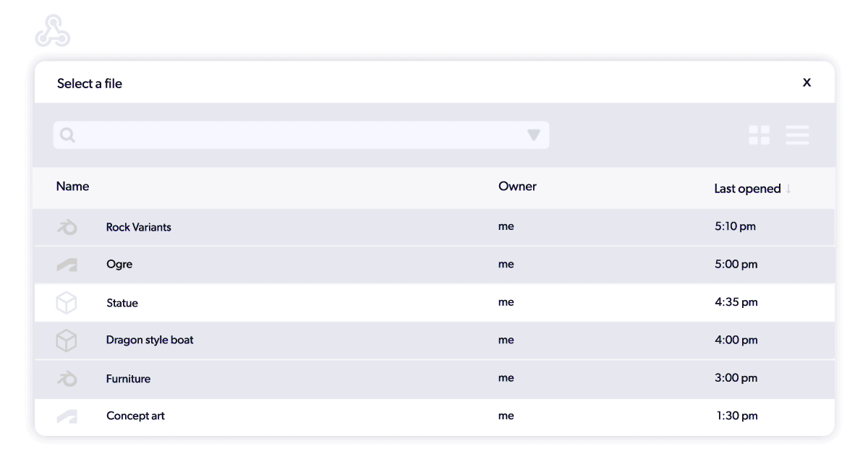Select the Rock Variants file name
The image size is (868, 454).
(139, 227)
